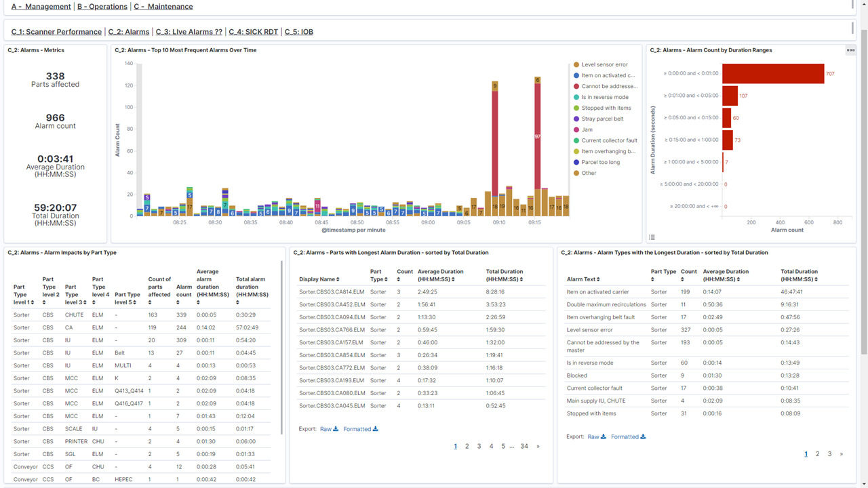Download Raw export in Parts with Longest Alarm table
Screen dimensions: 868x488
pos(329,429)
